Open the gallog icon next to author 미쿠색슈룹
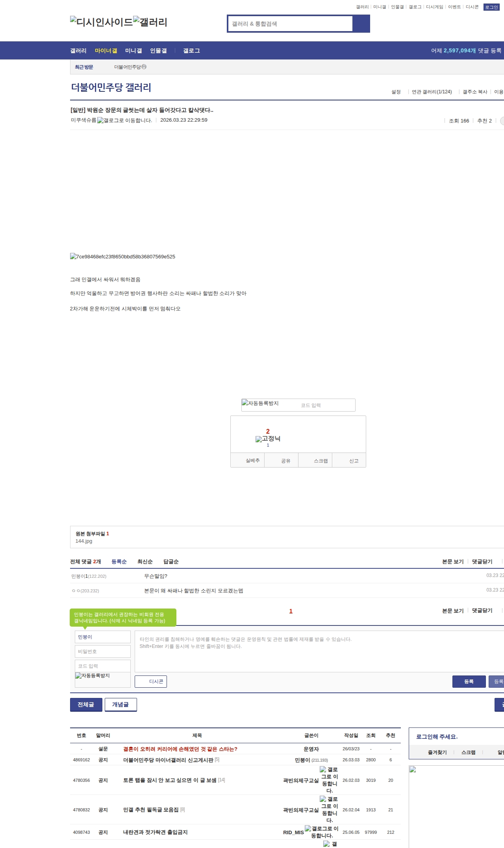This screenshot has height=848, width=504. (124, 120)
